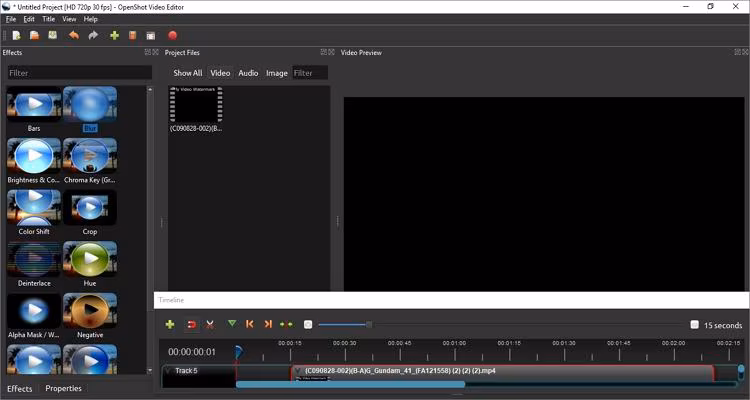Float the Project Files panel
Screen dimensions: 750x400
click(324, 52)
